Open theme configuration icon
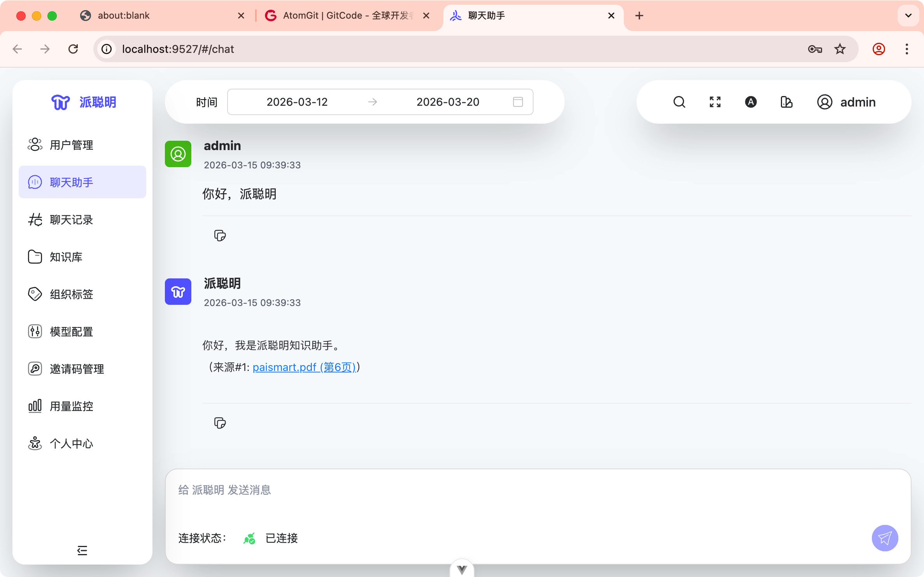The width and height of the screenshot is (924, 577). [x=786, y=102]
